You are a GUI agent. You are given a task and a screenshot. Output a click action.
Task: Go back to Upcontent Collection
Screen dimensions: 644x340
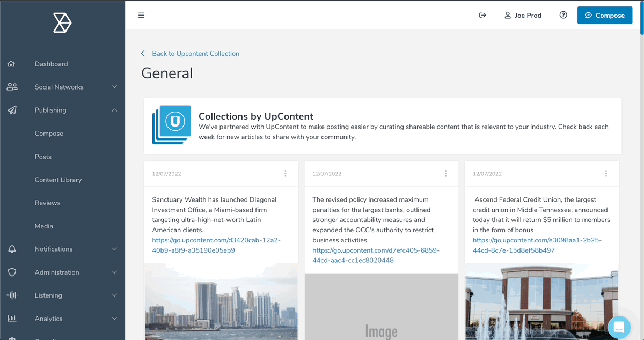195,54
